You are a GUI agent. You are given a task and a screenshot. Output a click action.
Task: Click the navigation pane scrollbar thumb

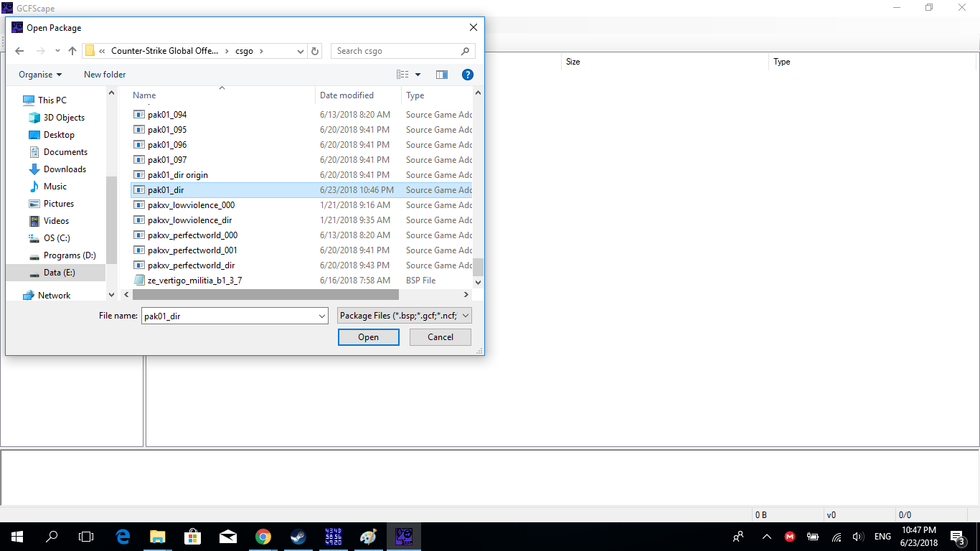[111, 222]
